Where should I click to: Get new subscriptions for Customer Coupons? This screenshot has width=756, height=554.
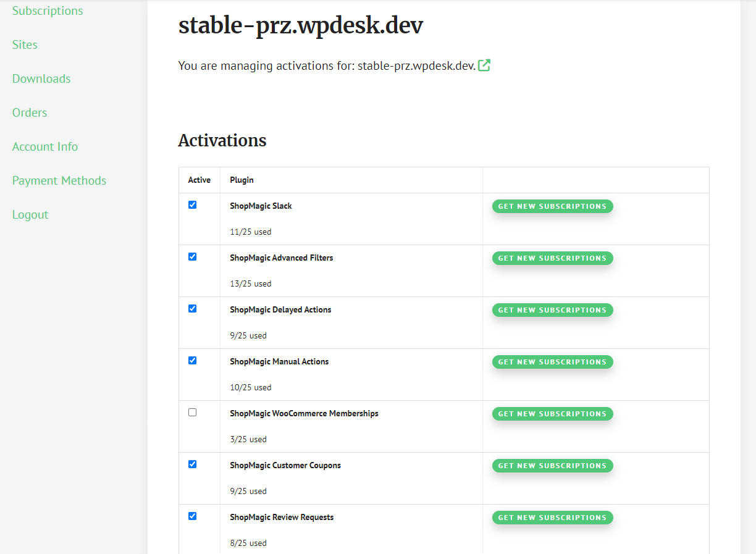coord(552,466)
